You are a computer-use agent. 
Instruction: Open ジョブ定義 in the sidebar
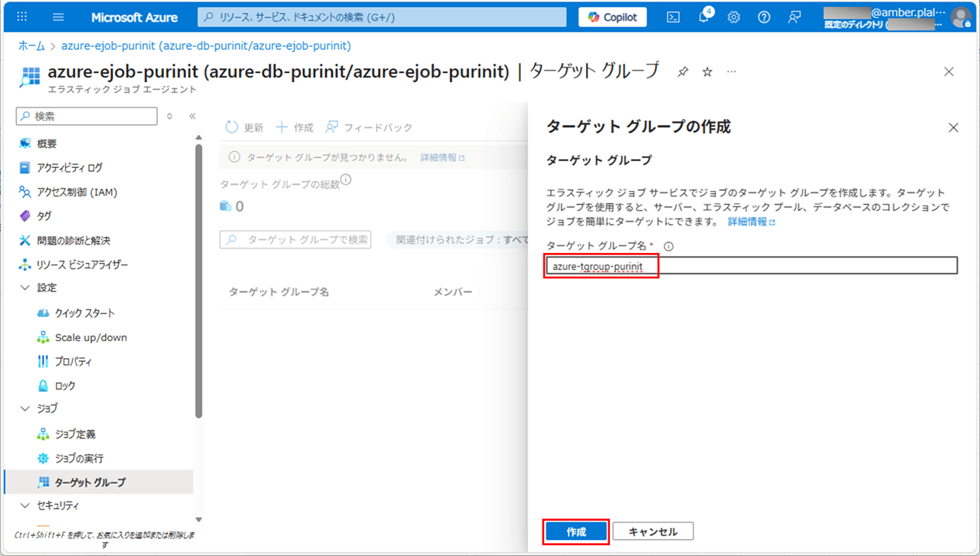(75, 434)
